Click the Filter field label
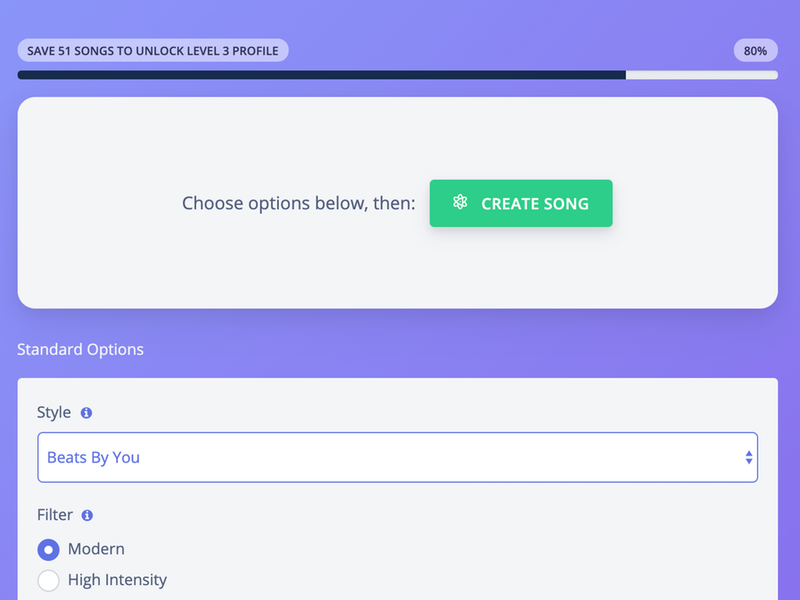Viewport: 800px width, 600px height. pyautogui.click(x=55, y=515)
